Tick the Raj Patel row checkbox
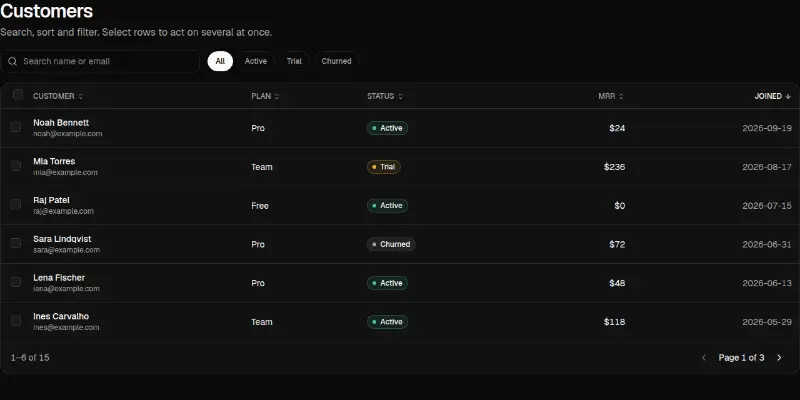This screenshot has width=800, height=400. tap(16, 205)
